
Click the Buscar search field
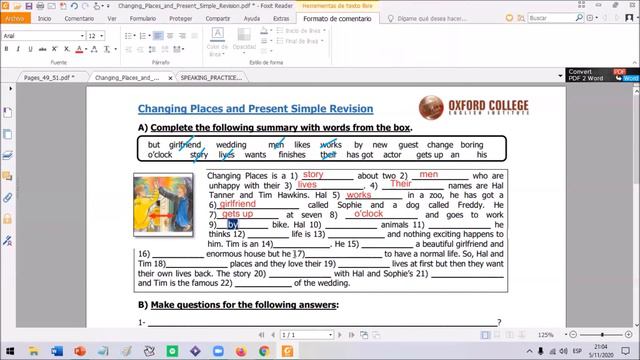551,18
